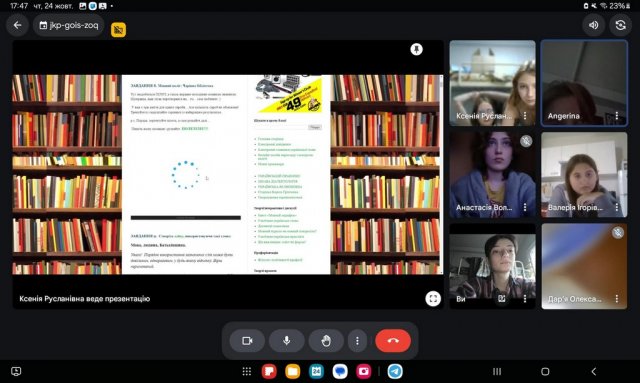Viewport: 640px width, 383px height.
Task: Open more options in call controls
Action: 357,341
